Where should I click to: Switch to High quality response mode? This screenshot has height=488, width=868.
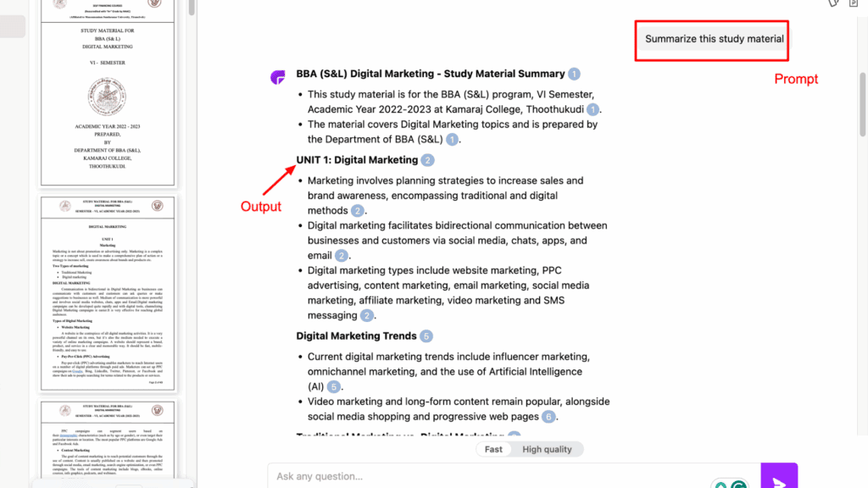(x=547, y=449)
